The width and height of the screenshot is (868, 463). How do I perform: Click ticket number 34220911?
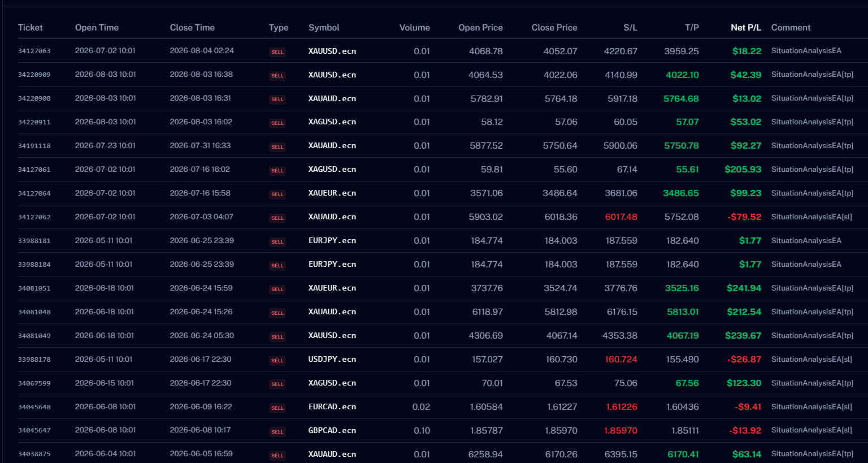(34, 122)
